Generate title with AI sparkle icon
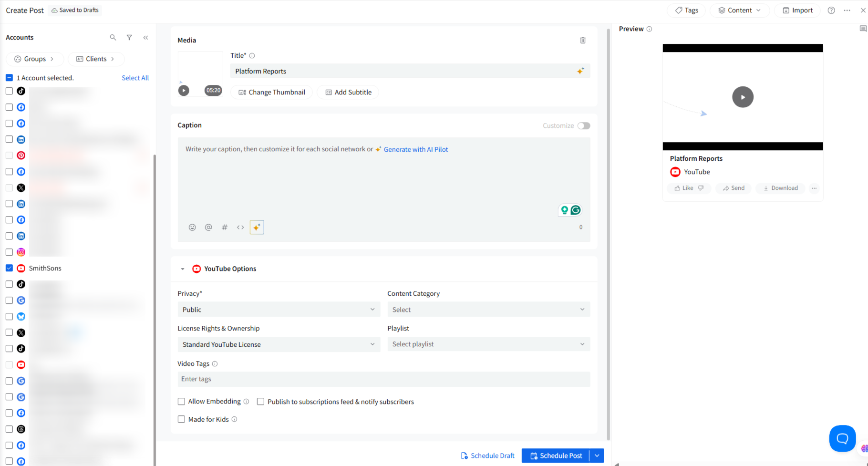The width and height of the screenshot is (868, 466). 580,71
